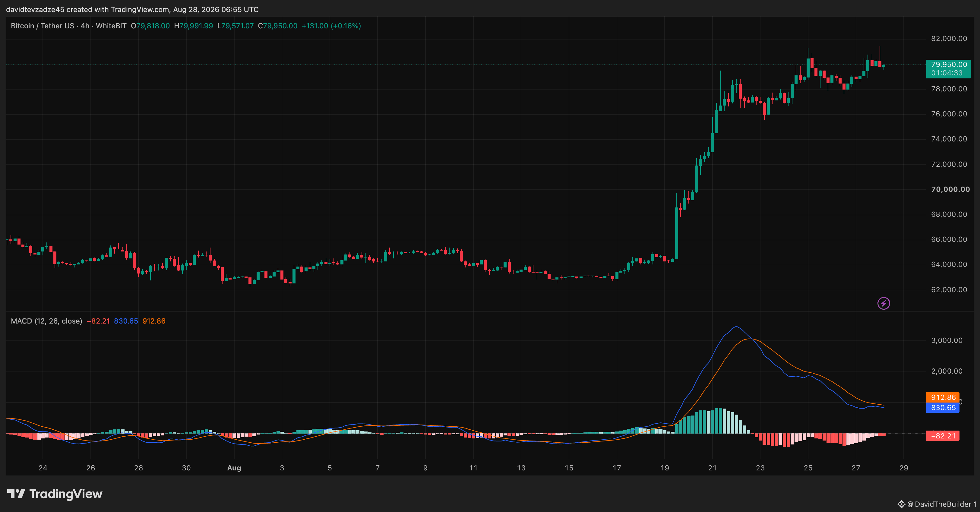Click the MACD (12, 26, close) indicator label
Image resolution: width=980 pixels, height=512 pixels.
(x=46, y=321)
